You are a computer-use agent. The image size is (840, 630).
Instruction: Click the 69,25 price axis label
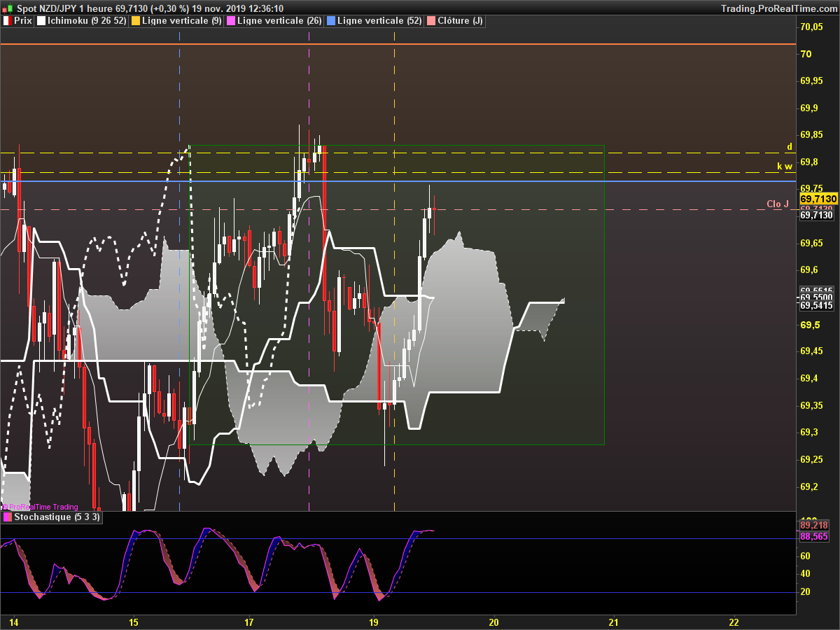click(x=811, y=459)
